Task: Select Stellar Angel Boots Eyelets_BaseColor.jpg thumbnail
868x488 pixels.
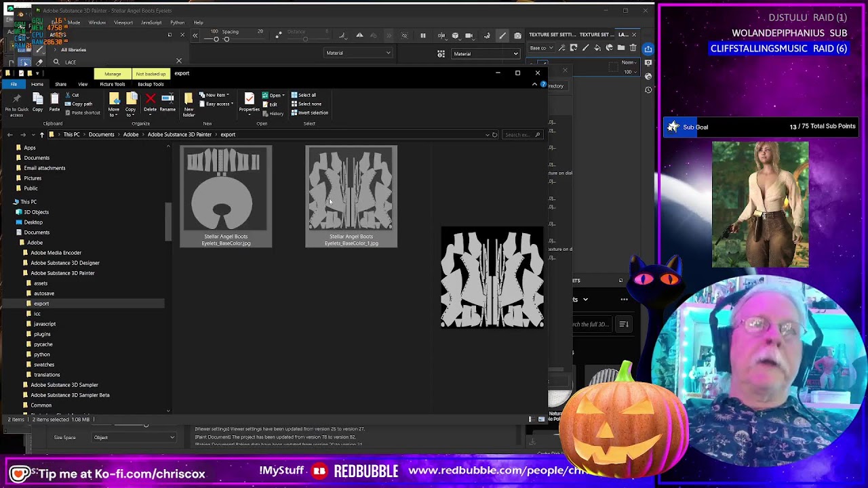Action: point(226,197)
